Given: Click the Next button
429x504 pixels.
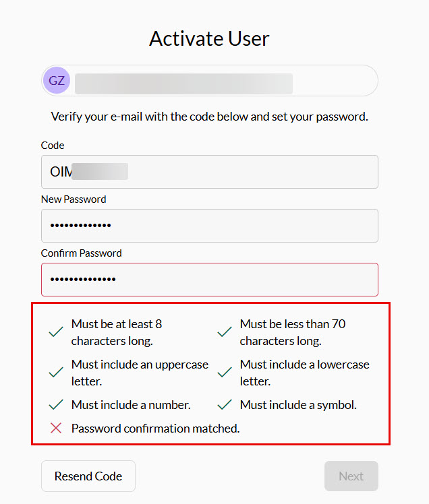Looking at the screenshot, I should click(x=351, y=476).
